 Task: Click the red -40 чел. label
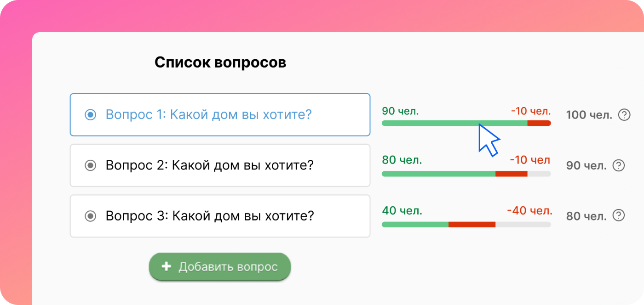pyautogui.click(x=529, y=211)
